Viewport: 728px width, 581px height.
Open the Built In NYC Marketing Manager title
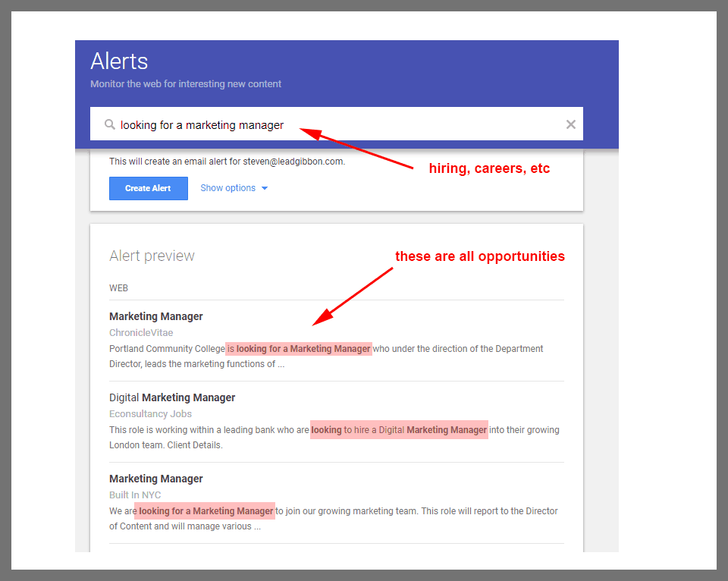[156, 479]
